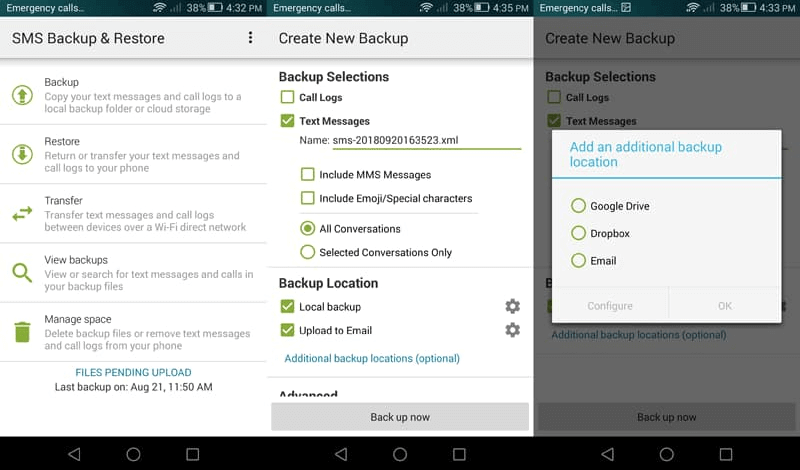Tap Files Pending Upload notice
The width and height of the screenshot is (800, 470).
coord(133,373)
